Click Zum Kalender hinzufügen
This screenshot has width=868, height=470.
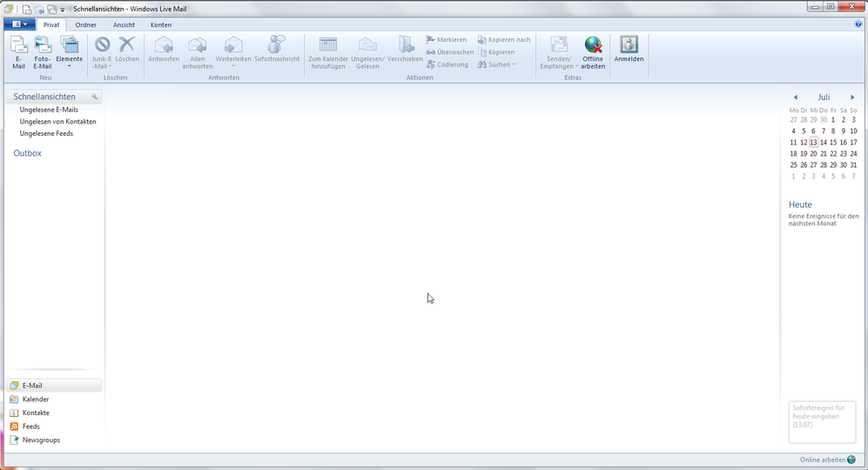[328, 52]
